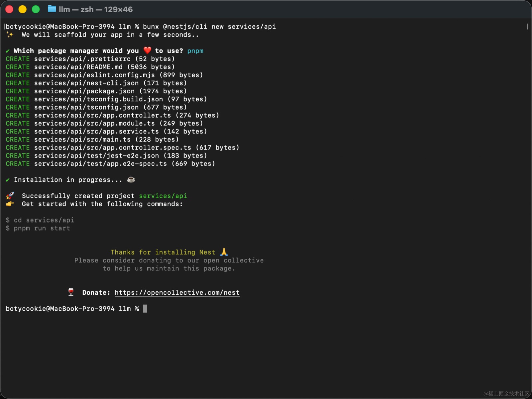Click the window title 'llm — zsh — 129×46'
Screen dimensions: 532x399
(96, 9)
